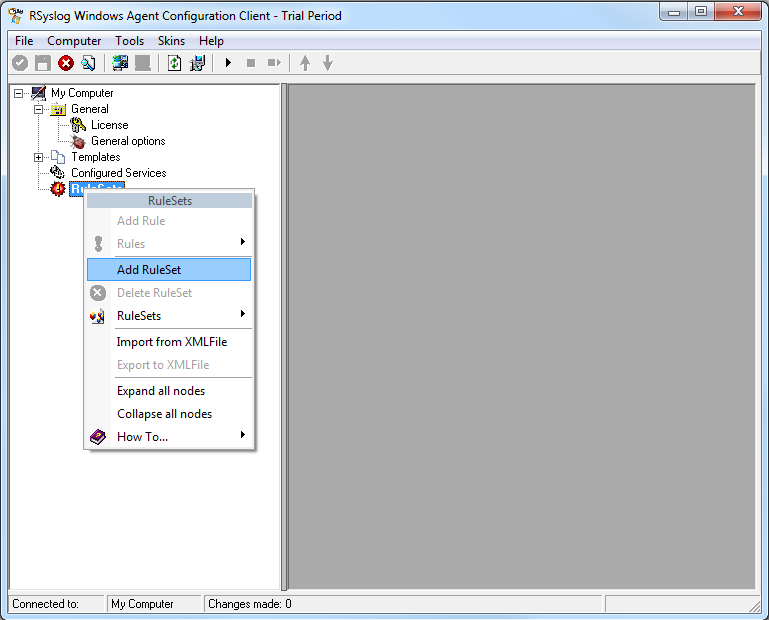
Task: Open the RuleSets submenu arrow
Action: click(x=243, y=313)
